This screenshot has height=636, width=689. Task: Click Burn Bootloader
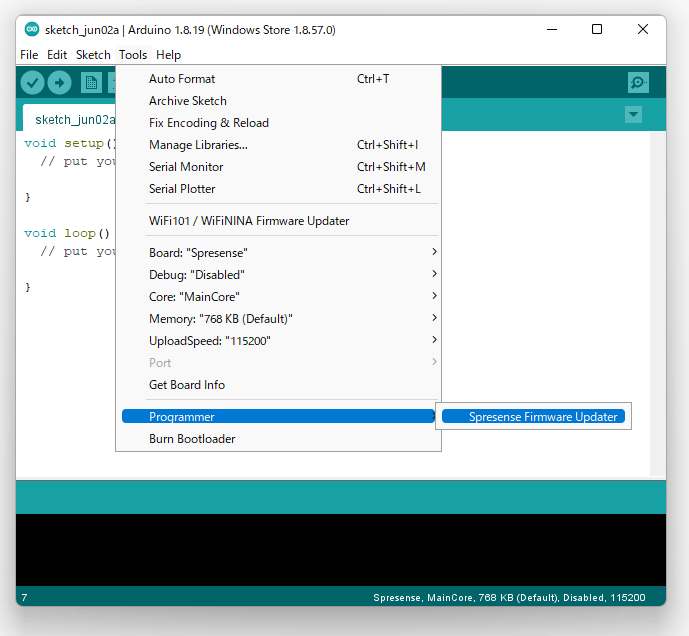192,439
